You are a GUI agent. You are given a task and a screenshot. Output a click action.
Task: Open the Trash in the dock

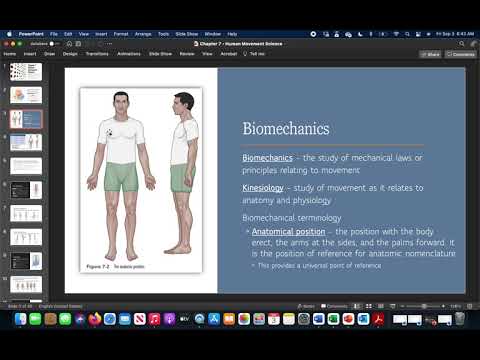click(460, 319)
